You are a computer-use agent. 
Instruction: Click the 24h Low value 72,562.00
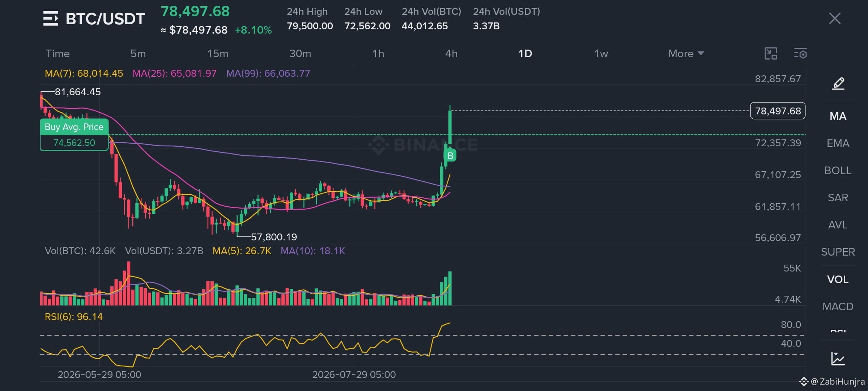click(x=367, y=26)
